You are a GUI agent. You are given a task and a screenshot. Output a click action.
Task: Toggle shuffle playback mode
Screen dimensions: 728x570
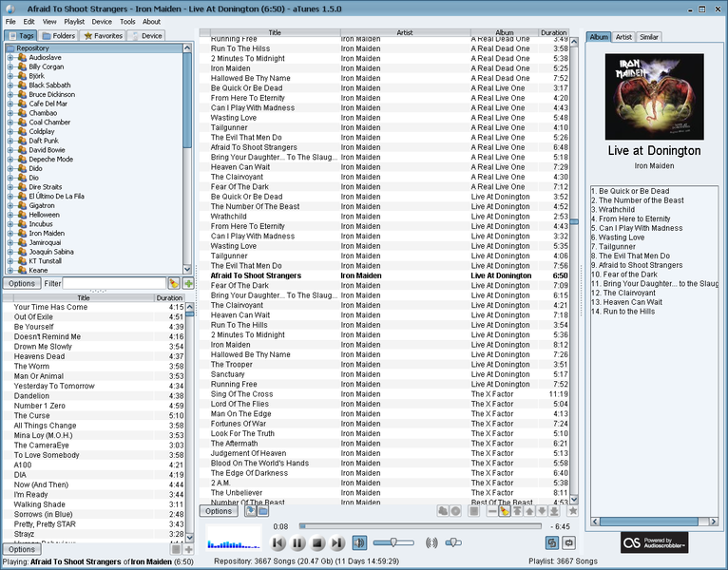[x=551, y=542]
